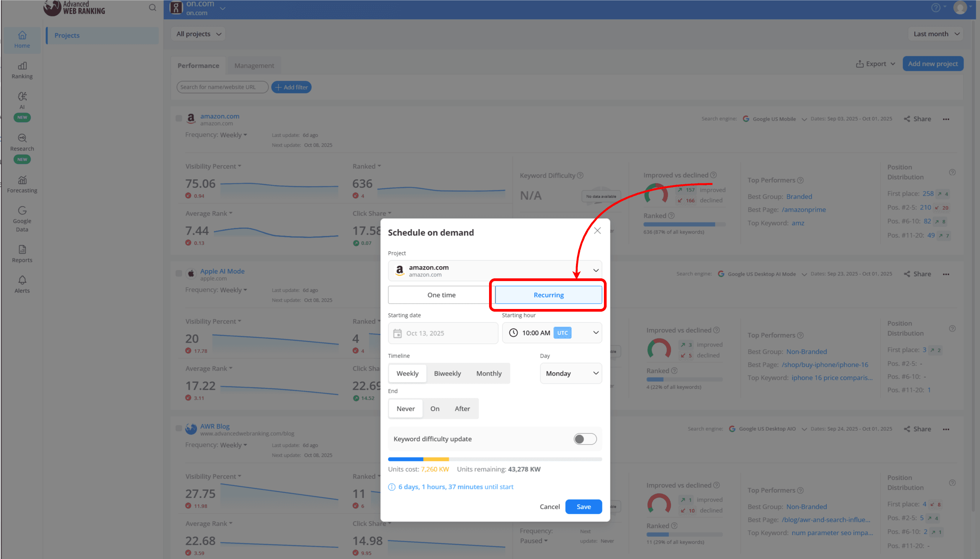Choose the Biweekly timeline option
980x559 pixels.
[x=447, y=373]
